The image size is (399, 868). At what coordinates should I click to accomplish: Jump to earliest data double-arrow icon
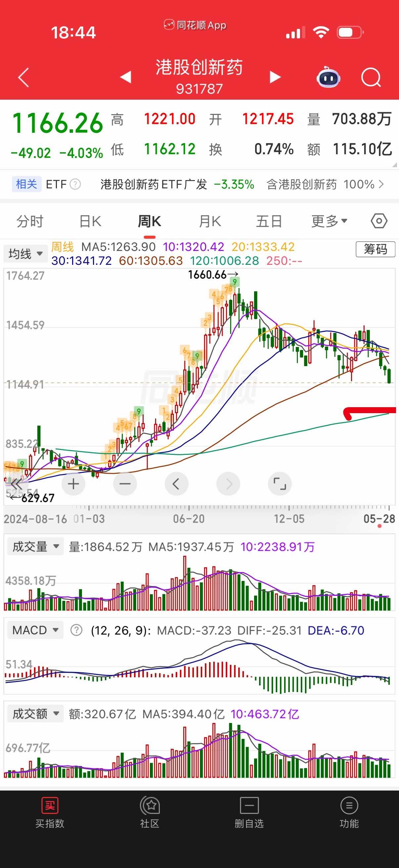click(16, 484)
